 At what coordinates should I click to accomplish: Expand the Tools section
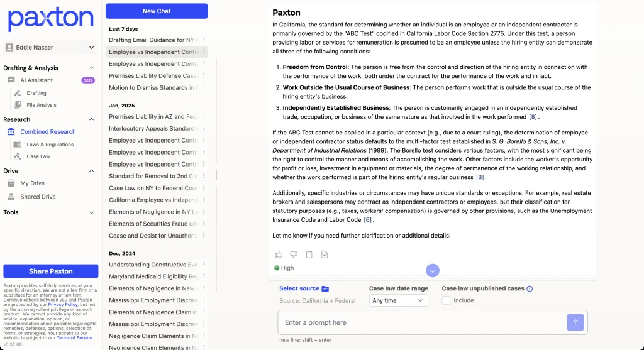point(92,212)
